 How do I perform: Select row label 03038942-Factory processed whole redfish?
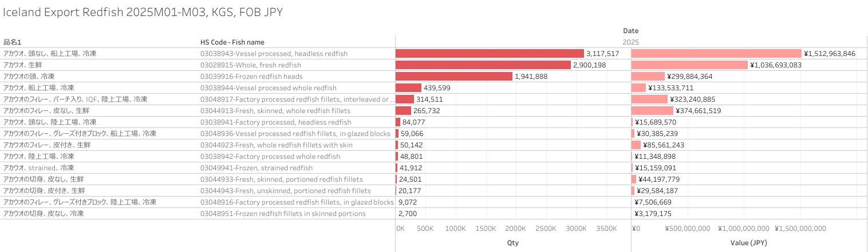[x=270, y=156]
